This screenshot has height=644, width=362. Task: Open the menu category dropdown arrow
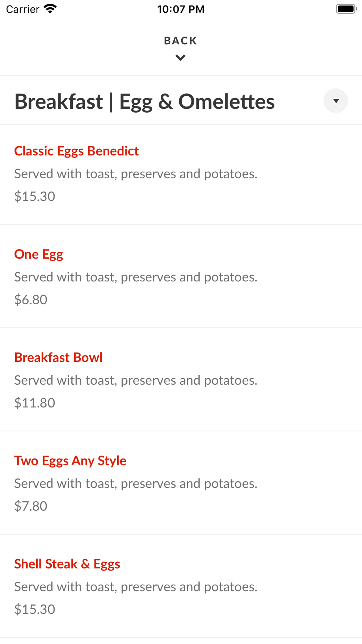(336, 101)
